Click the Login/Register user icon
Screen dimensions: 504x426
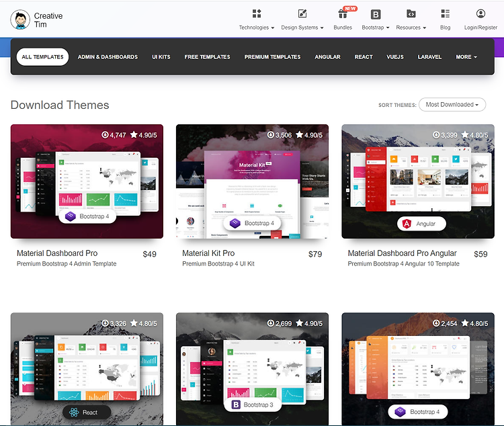click(480, 13)
